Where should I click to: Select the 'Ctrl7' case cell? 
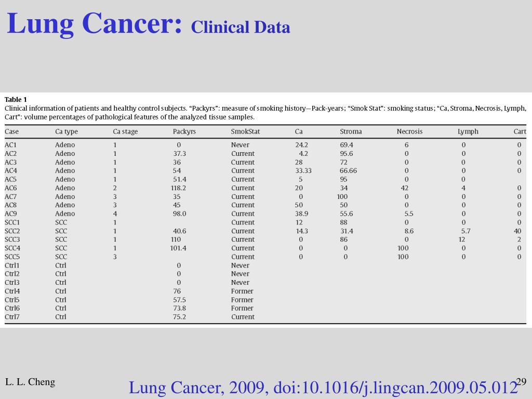coord(12,317)
